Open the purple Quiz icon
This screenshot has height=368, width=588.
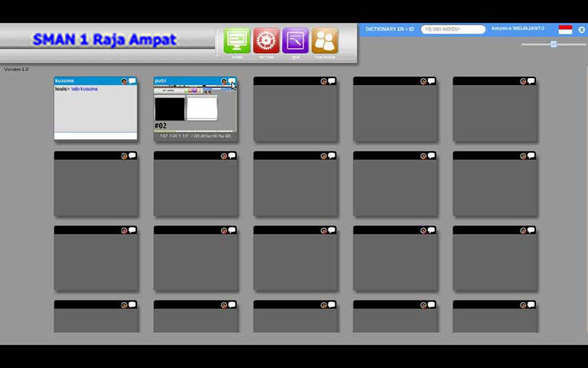point(296,41)
